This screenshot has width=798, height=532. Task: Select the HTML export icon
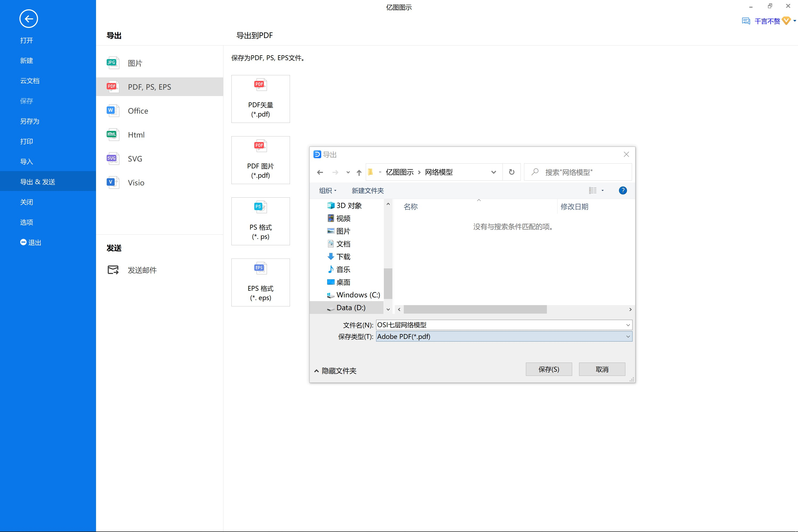click(113, 135)
